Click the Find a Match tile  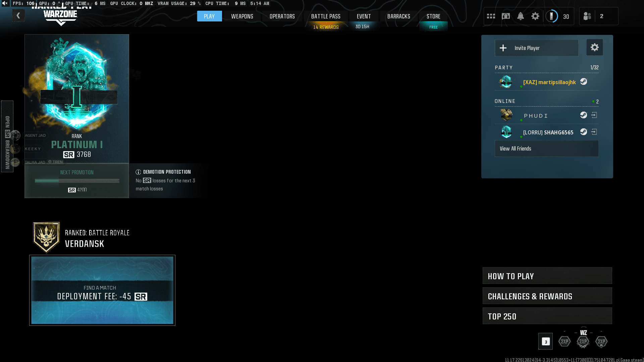[x=102, y=290]
